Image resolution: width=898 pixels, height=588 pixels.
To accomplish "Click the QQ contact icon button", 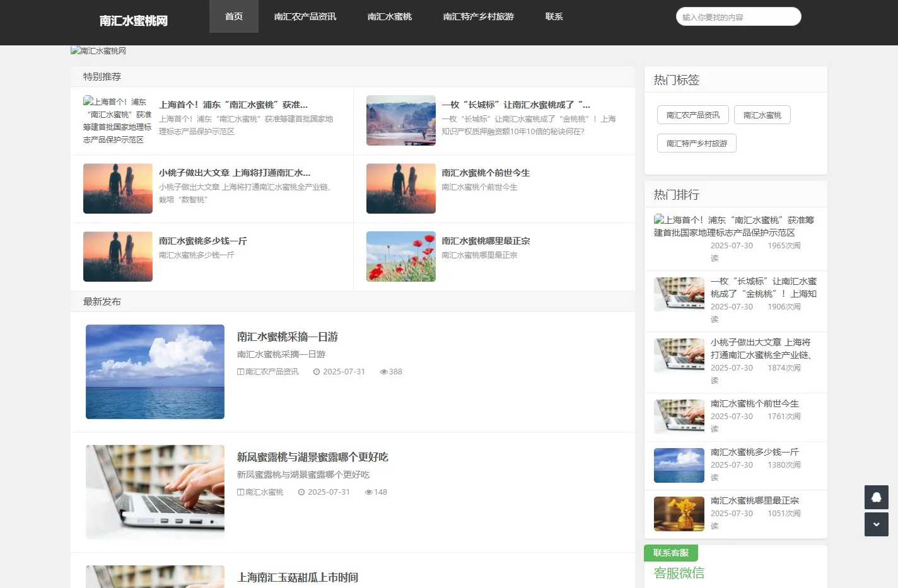I will [x=876, y=497].
